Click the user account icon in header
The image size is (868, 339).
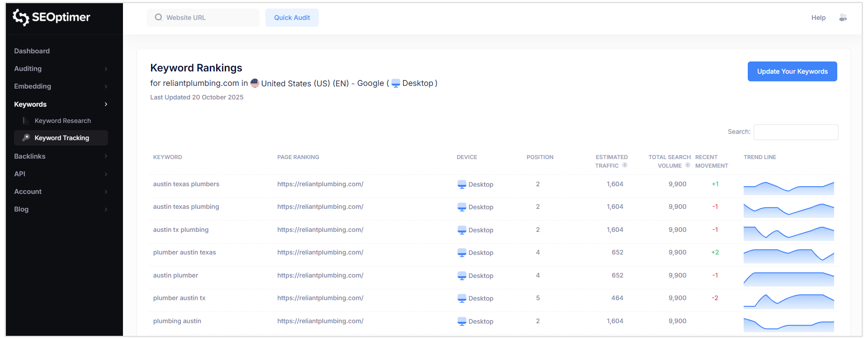[x=843, y=18]
